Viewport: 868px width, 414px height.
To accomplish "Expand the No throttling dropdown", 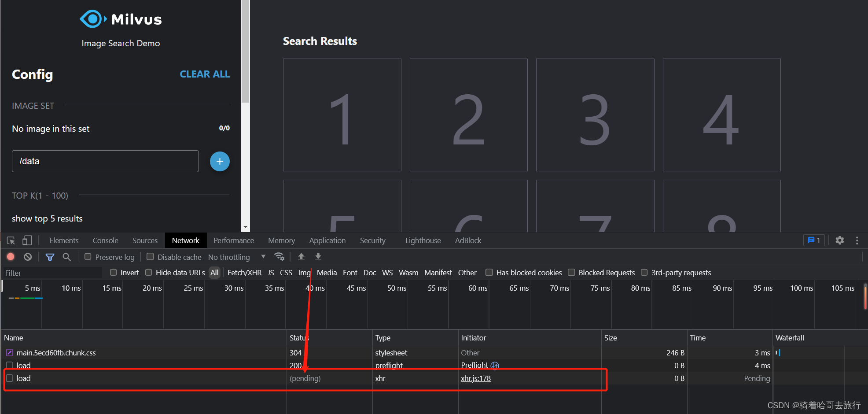I will pos(237,257).
